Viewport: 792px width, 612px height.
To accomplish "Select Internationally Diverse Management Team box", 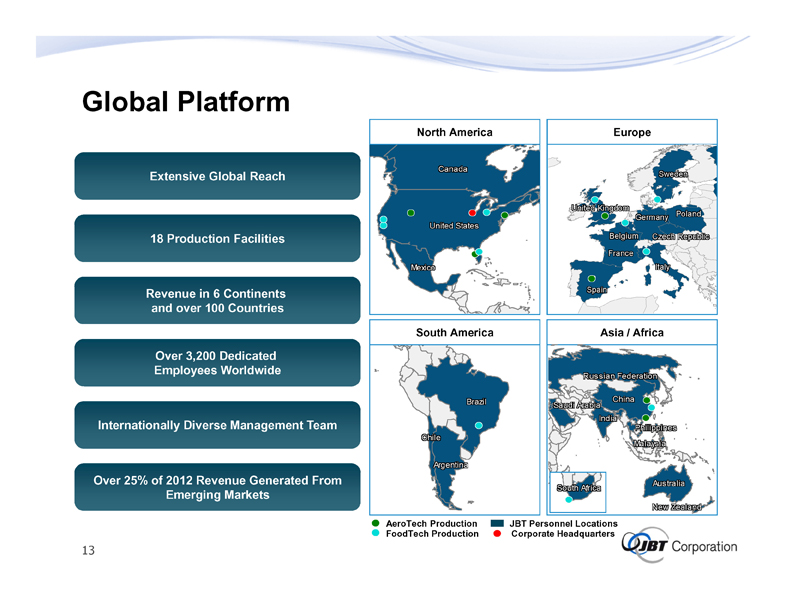I will pyautogui.click(x=217, y=425).
